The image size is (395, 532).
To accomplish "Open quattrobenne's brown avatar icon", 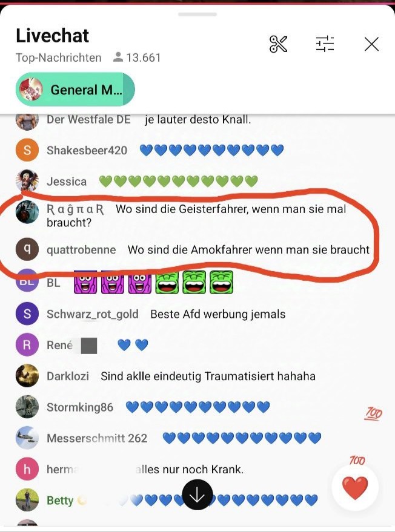I will (27, 249).
